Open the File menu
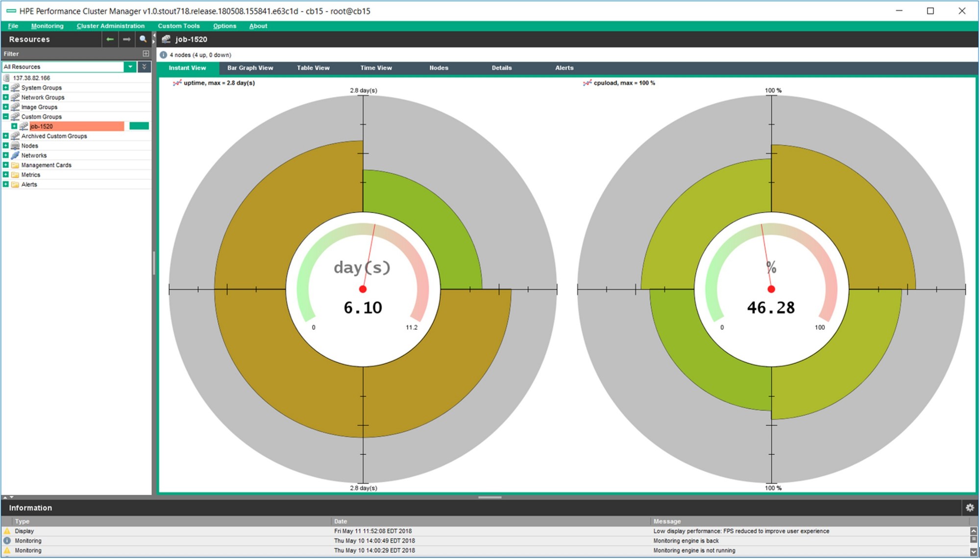 (13, 26)
